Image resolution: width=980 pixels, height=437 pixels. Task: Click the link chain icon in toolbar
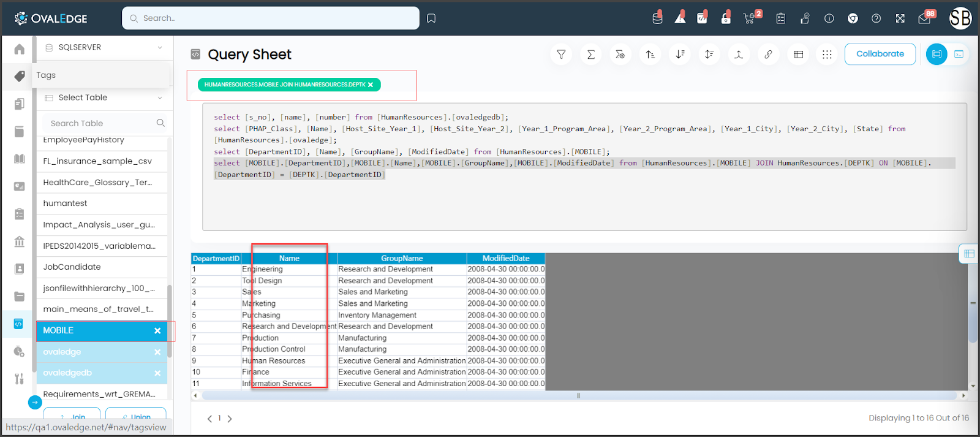[768, 54]
